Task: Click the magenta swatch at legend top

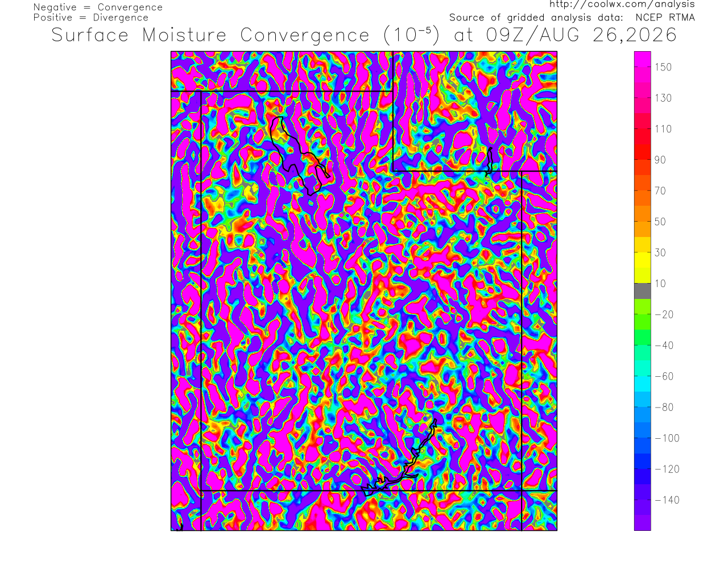Action: (643, 59)
